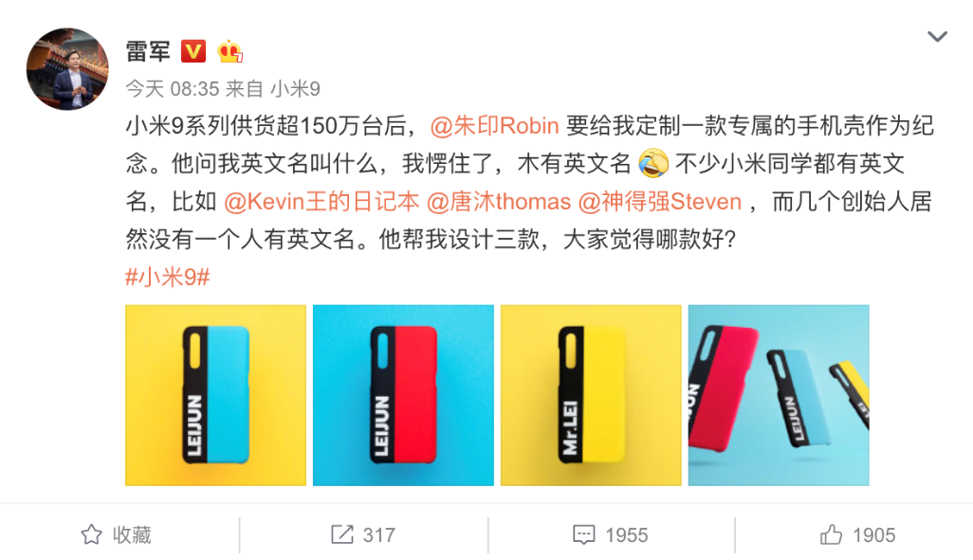Open the @神得强Steven mention
This screenshot has height=560, width=973.
tap(660, 202)
